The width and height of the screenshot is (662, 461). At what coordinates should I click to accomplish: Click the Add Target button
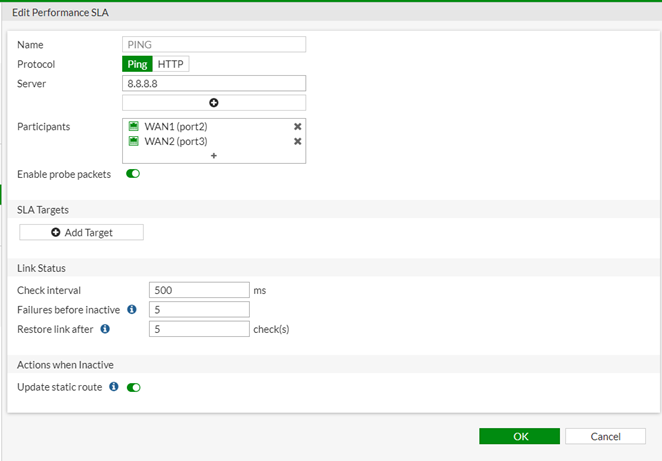tap(82, 232)
